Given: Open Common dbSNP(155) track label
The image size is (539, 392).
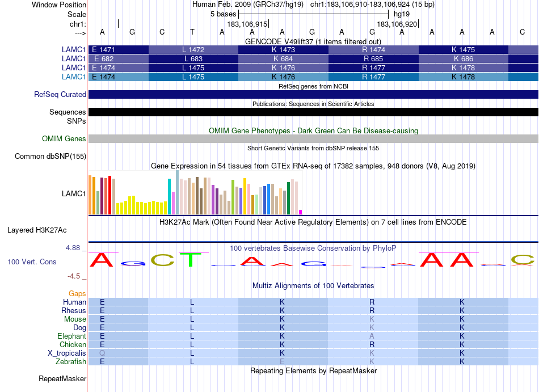Looking at the screenshot, I should pyautogui.click(x=50, y=157).
